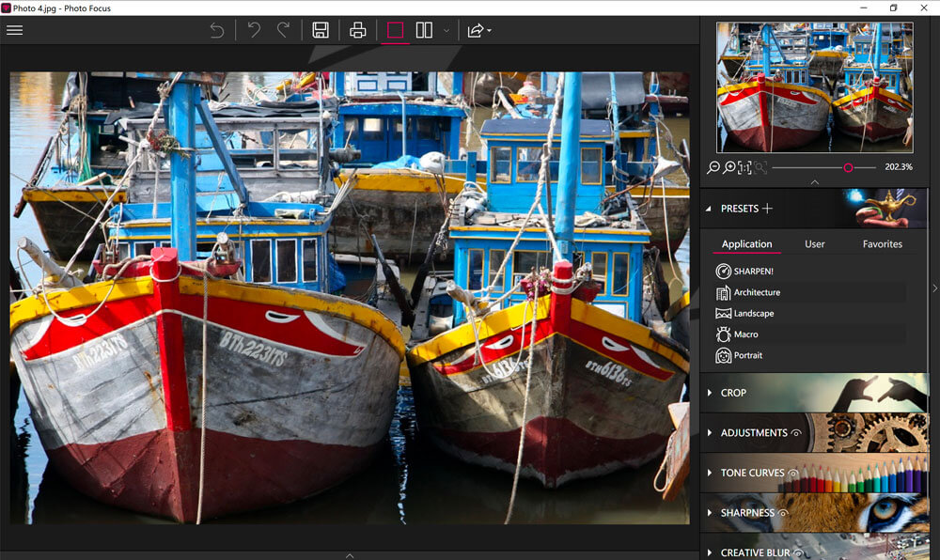Click the Architecture building icon

(723, 292)
